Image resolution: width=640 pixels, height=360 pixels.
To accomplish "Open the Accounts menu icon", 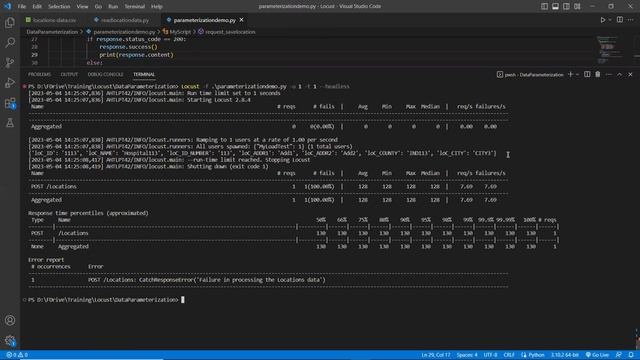I will [10, 320].
